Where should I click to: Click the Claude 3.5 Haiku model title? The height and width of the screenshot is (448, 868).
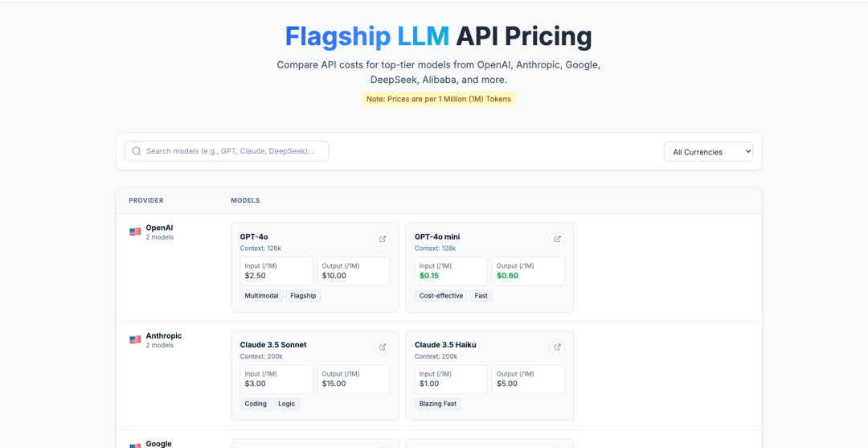[x=445, y=344]
